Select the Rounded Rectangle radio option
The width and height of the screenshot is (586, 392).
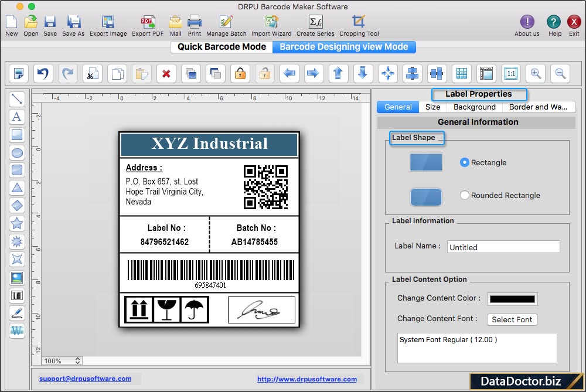464,195
